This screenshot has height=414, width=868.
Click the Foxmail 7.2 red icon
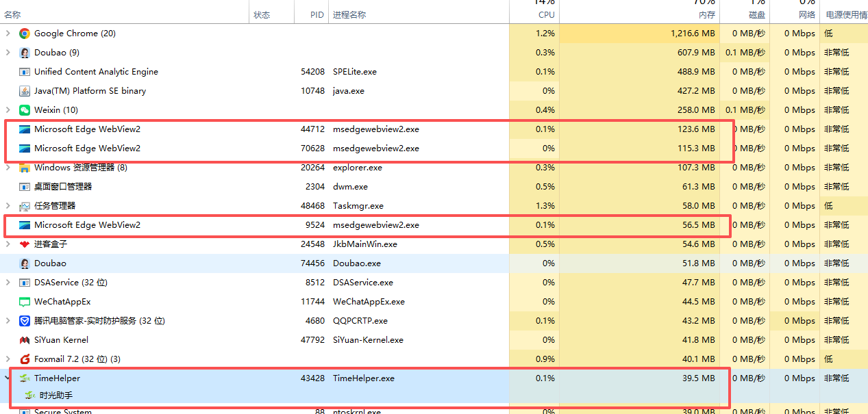point(25,359)
